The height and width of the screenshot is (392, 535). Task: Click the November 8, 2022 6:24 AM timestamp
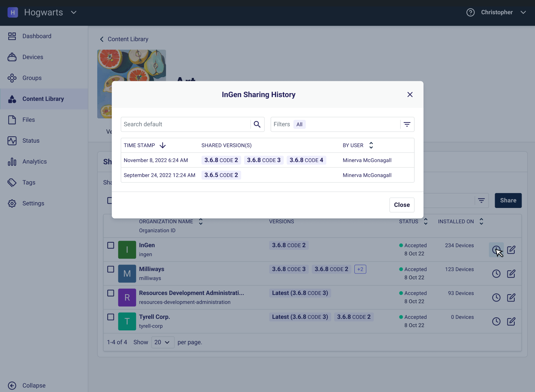pos(156,160)
